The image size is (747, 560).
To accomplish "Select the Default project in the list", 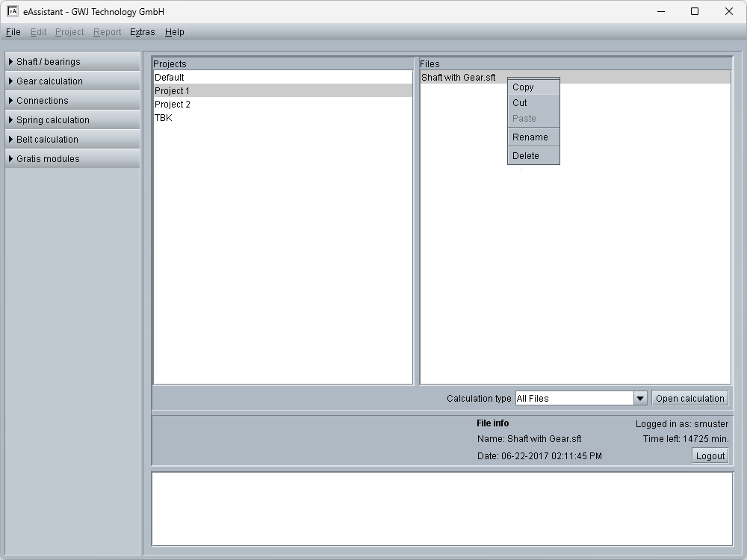I will point(170,78).
